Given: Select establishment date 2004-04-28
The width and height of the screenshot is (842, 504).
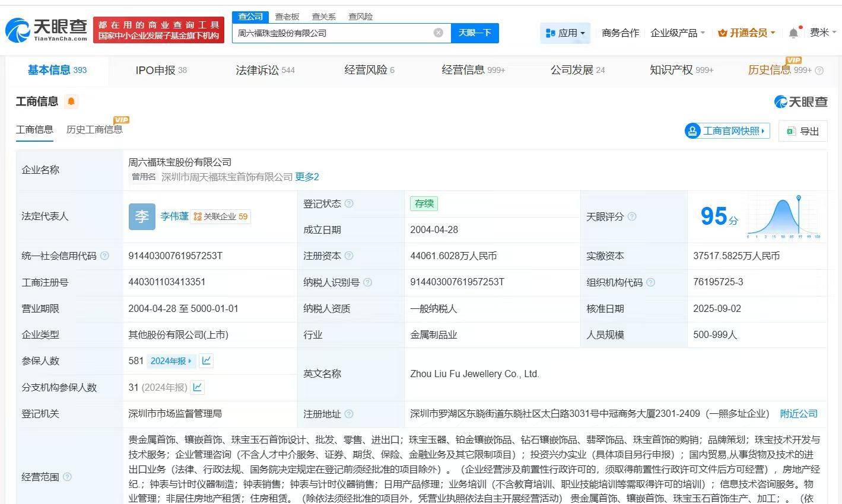Looking at the screenshot, I should pos(434,229).
